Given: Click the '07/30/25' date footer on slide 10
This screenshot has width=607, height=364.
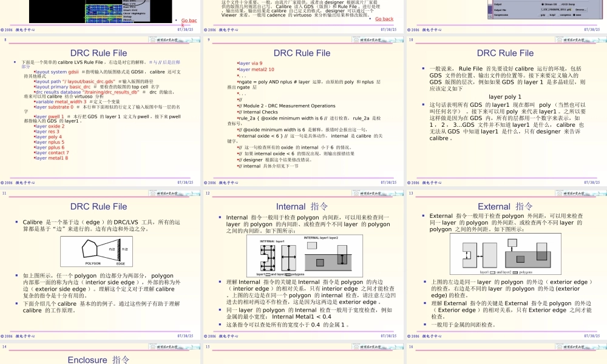Looking at the screenshot, I should click(592, 182).
